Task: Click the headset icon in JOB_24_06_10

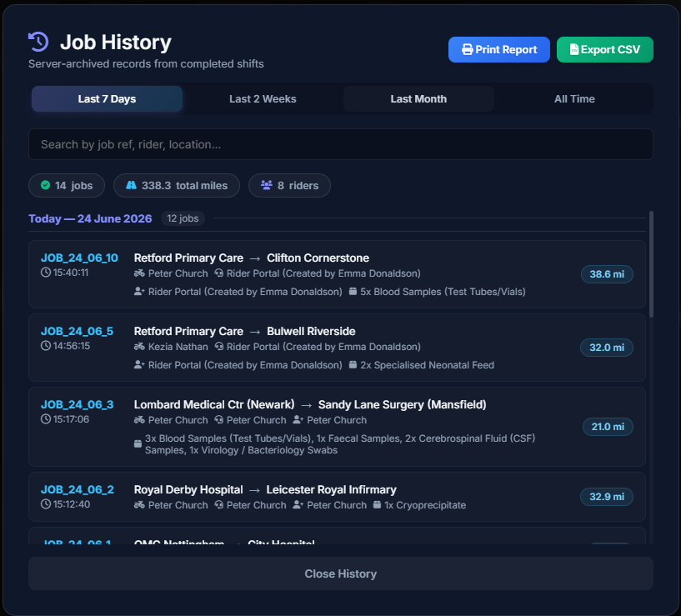Action: coord(219,273)
